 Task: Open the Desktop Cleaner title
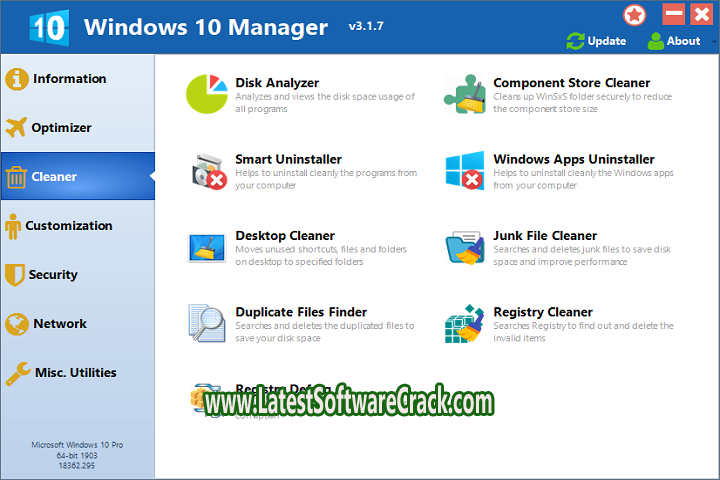[x=285, y=236]
